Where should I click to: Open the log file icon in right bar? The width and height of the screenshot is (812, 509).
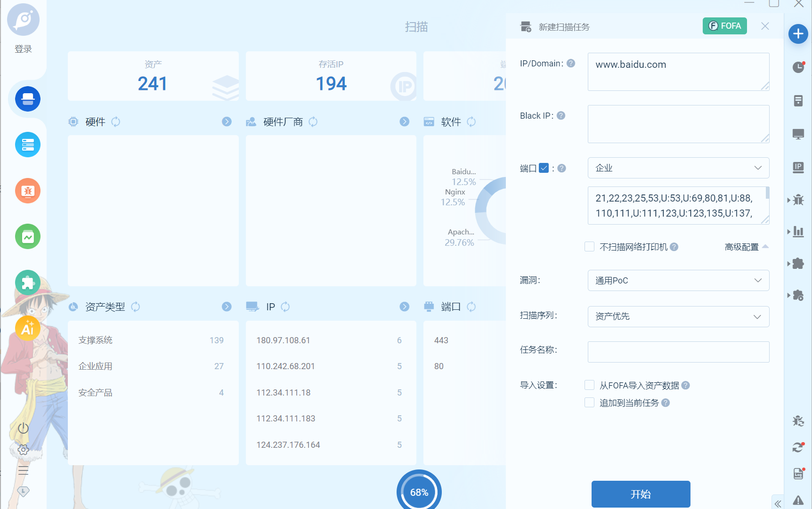click(798, 474)
